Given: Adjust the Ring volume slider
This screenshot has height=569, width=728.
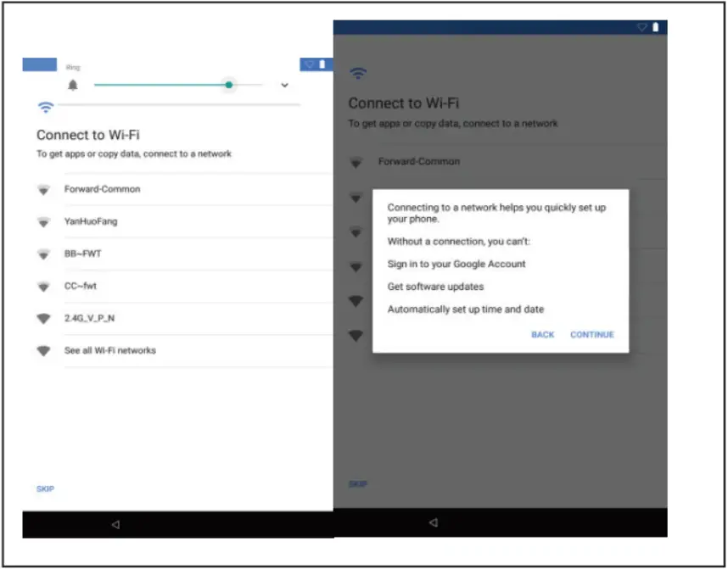Looking at the screenshot, I should (178, 85).
